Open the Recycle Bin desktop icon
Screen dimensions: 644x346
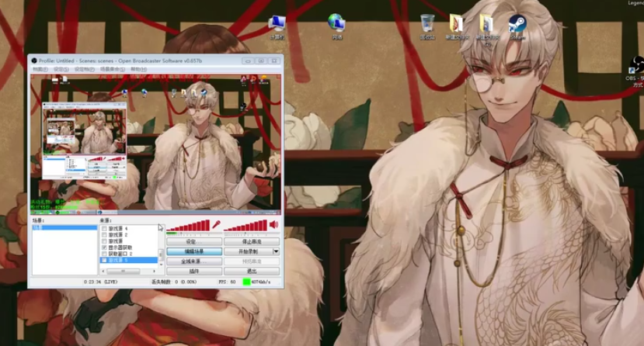427,27
